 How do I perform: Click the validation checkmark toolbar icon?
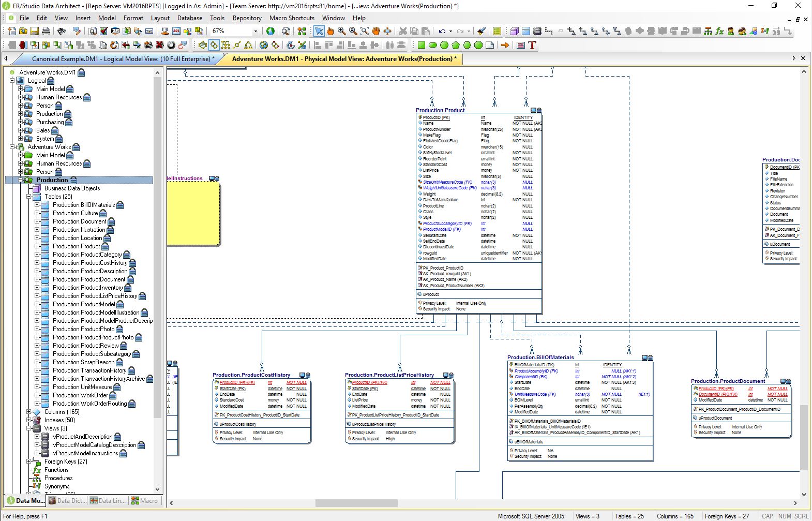click(103, 32)
